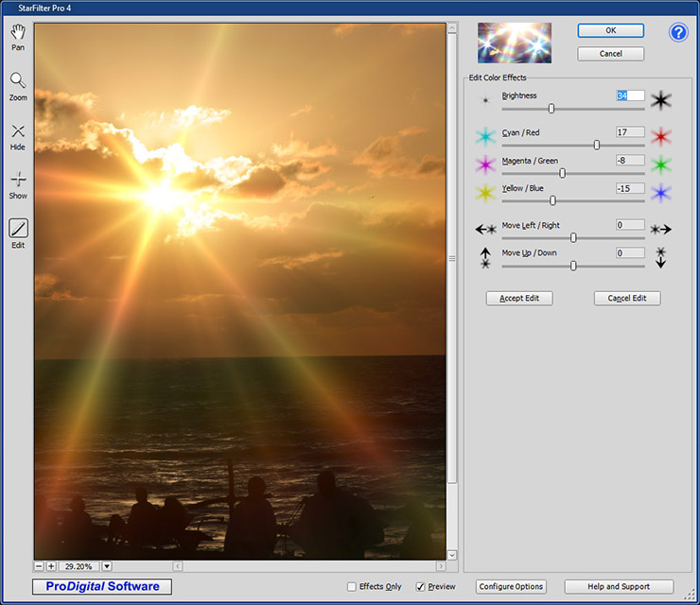Click the move-left arrow star icon
Image resolution: width=700 pixels, height=605 pixels.
[485, 230]
